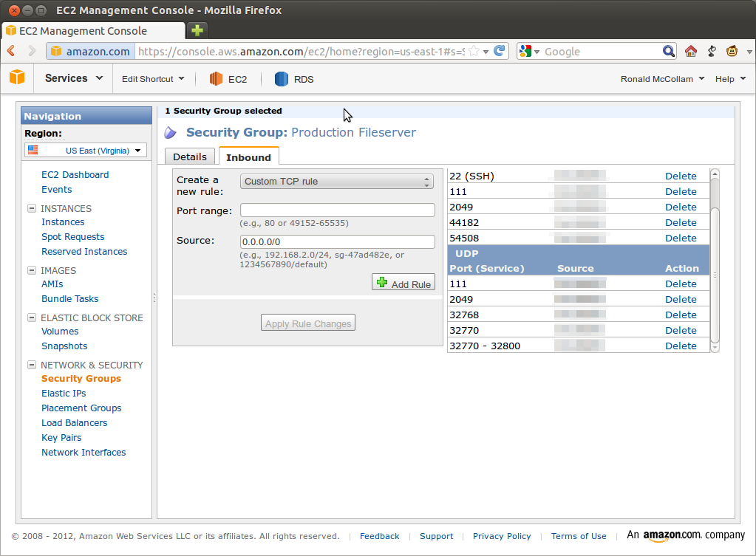This screenshot has height=556, width=756.
Task: Open the Help dropdown menu
Action: pyautogui.click(x=730, y=79)
